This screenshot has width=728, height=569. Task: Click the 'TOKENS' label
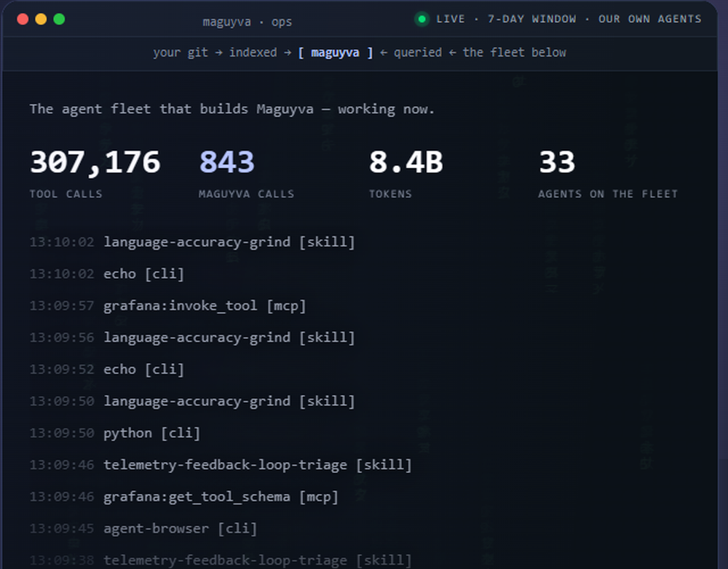pyautogui.click(x=390, y=194)
